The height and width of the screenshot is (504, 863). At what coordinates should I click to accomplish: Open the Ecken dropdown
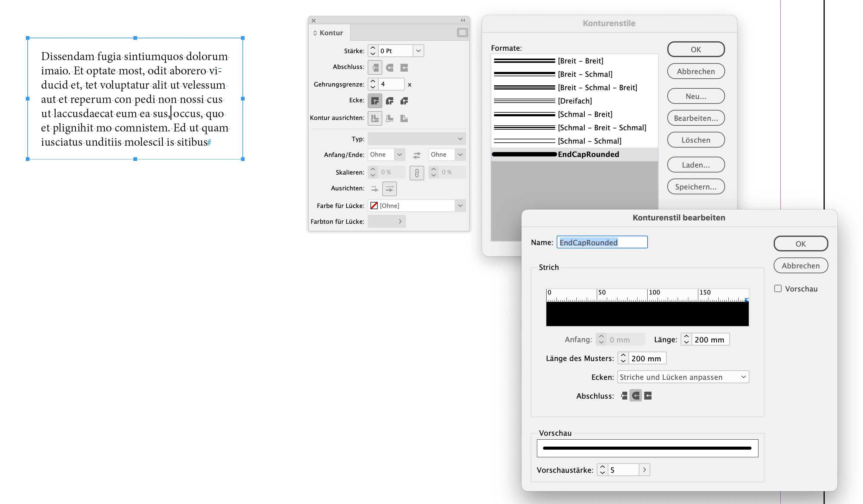coord(683,377)
